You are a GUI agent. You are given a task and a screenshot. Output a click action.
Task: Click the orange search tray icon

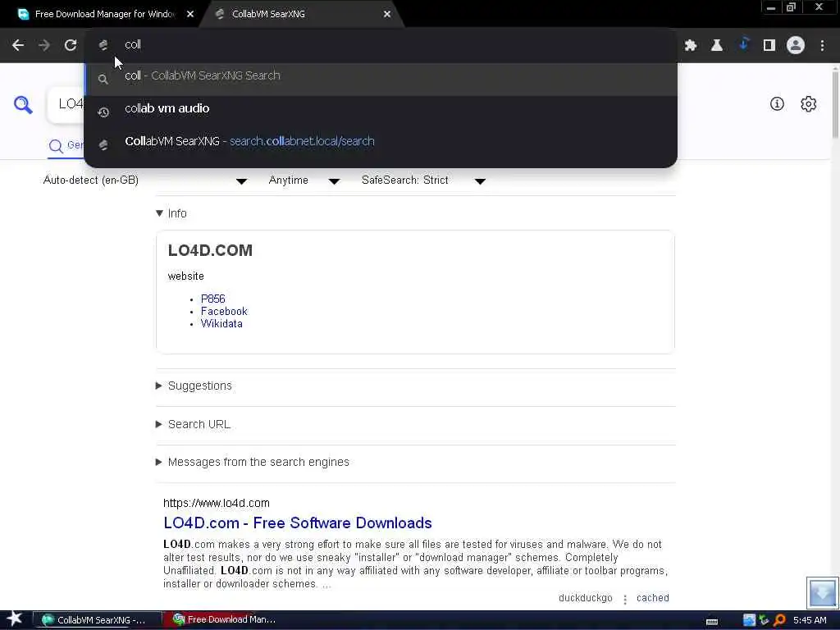click(779, 620)
